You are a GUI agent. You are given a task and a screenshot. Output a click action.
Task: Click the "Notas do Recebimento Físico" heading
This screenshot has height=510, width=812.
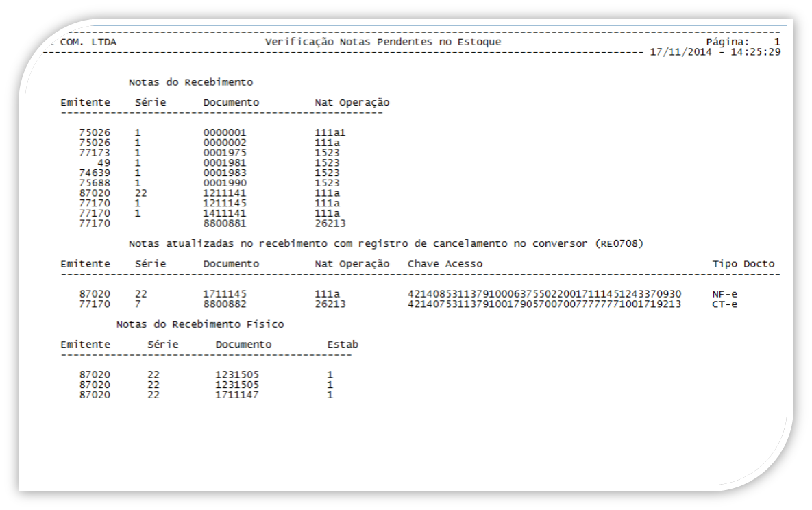200,324
